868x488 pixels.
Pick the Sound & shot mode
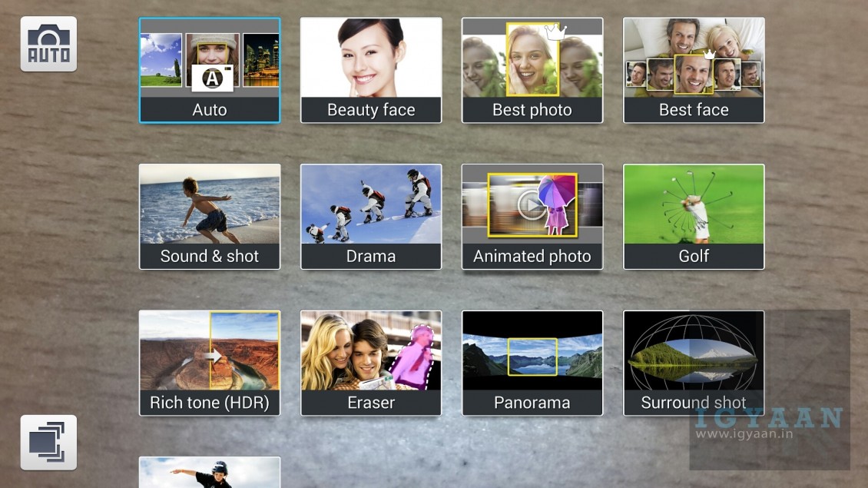pyautogui.click(x=210, y=217)
